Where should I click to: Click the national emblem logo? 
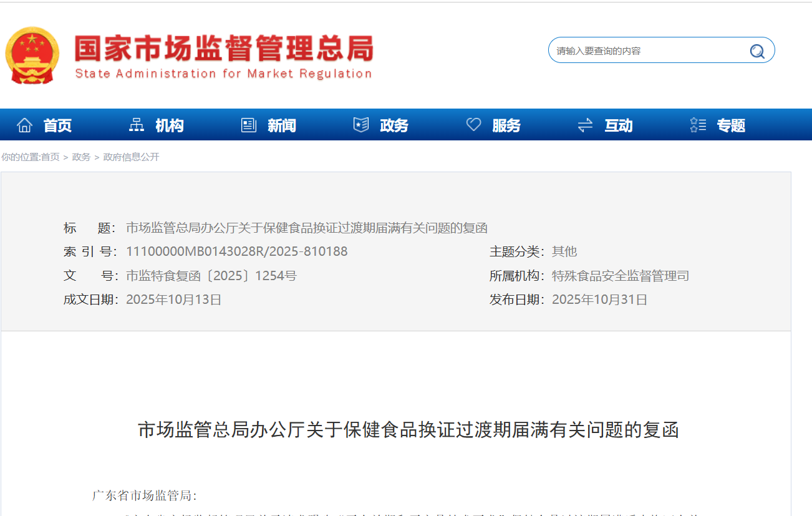point(32,56)
